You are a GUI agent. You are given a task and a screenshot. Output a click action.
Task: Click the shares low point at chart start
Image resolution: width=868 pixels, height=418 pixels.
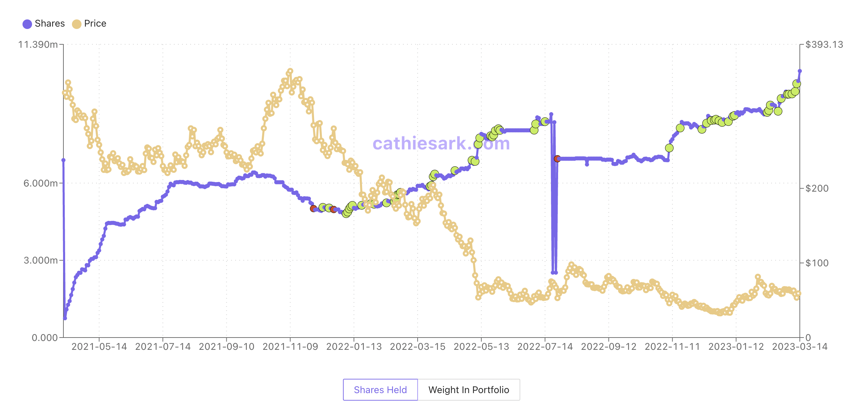[x=65, y=318]
